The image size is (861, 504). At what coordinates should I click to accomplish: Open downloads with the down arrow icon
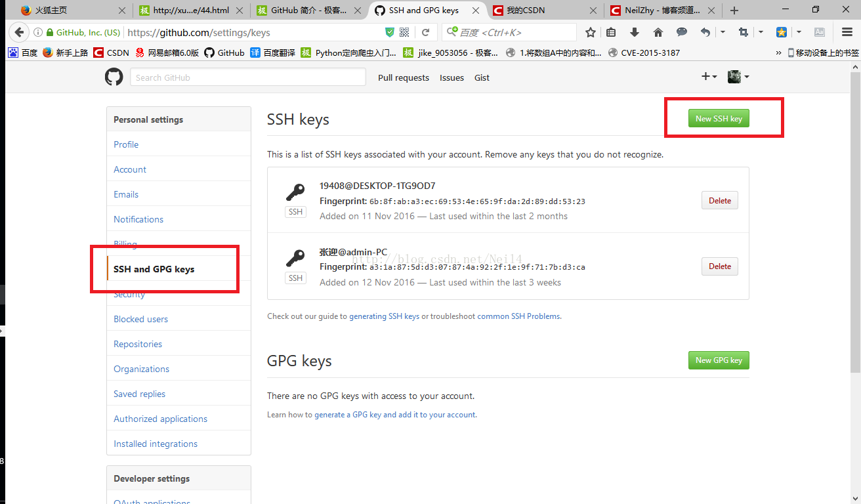[x=635, y=32]
